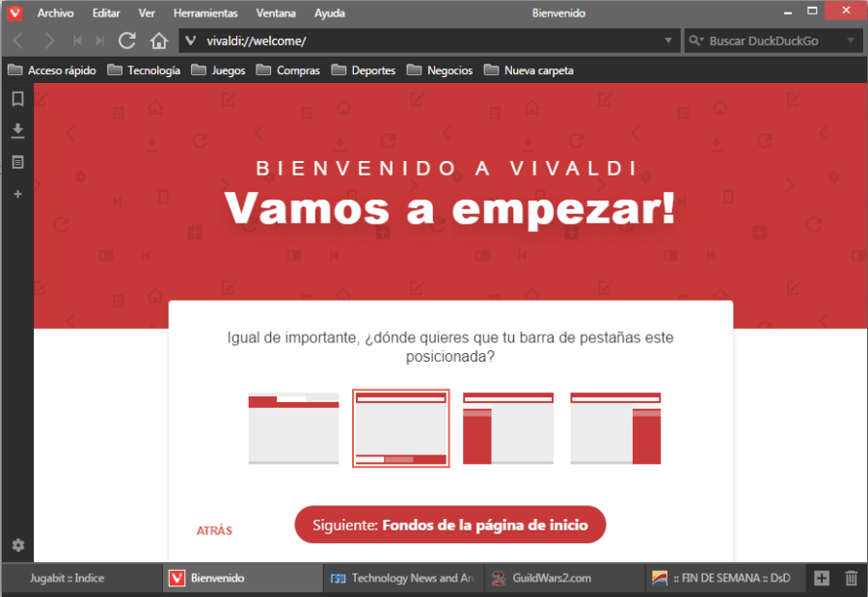Click the Fast forward button
Screen dimensions: 868x597
click(100, 41)
